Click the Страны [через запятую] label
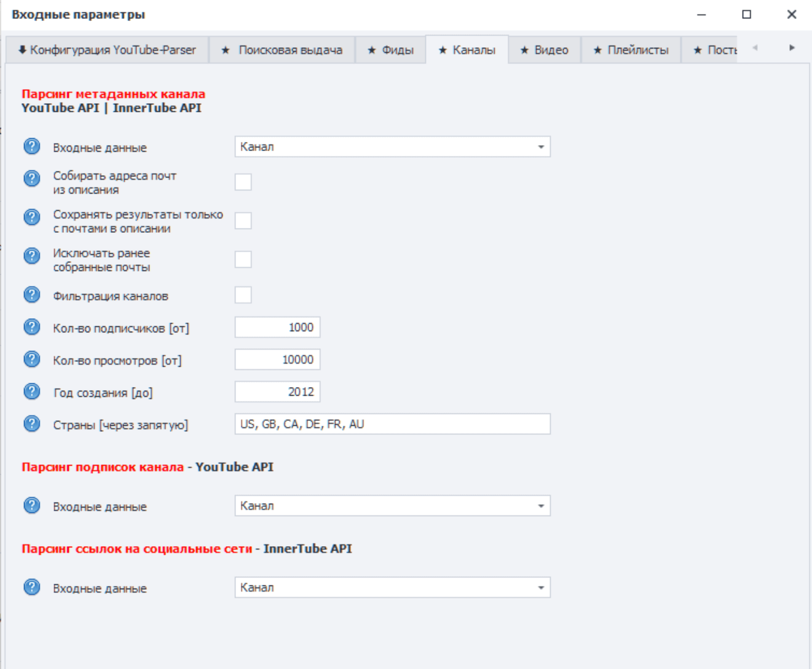 [x=120, y=424]
